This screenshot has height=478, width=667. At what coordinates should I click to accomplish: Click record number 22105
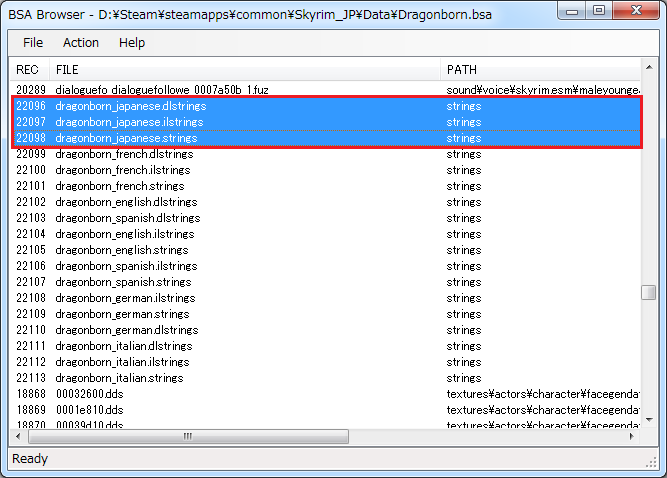coord(31,250)
